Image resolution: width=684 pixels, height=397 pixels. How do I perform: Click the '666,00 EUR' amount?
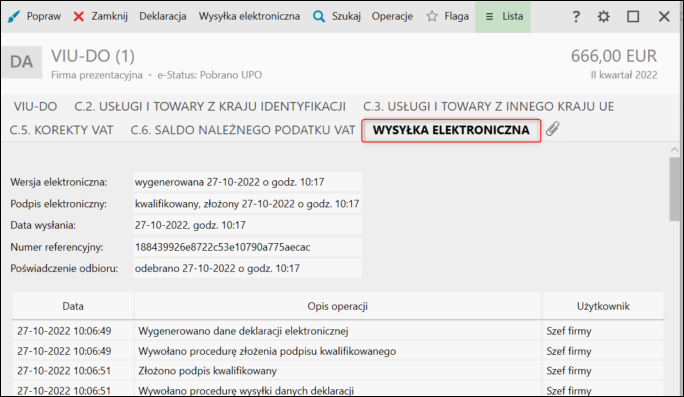[x=614, y=56]
